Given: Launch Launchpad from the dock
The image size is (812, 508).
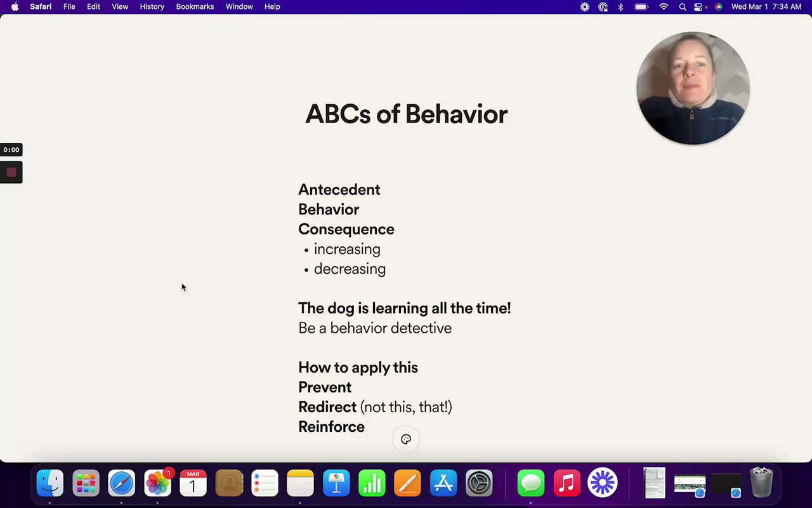Looking at the screenshot, I should [x=86, y=483].
